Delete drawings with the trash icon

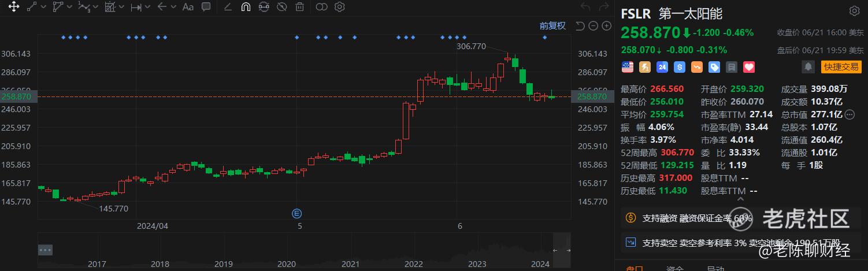(x=300, y=8)
